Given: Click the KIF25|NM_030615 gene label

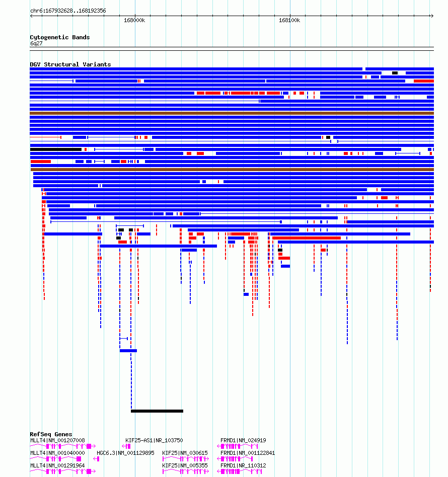Looking at the screenshot, I should point(185,453).
